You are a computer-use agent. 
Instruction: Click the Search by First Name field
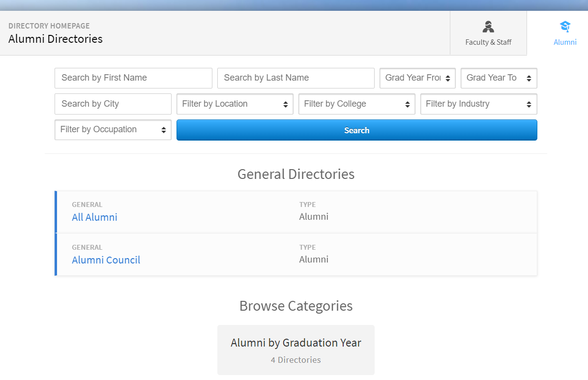coord(133,78)
